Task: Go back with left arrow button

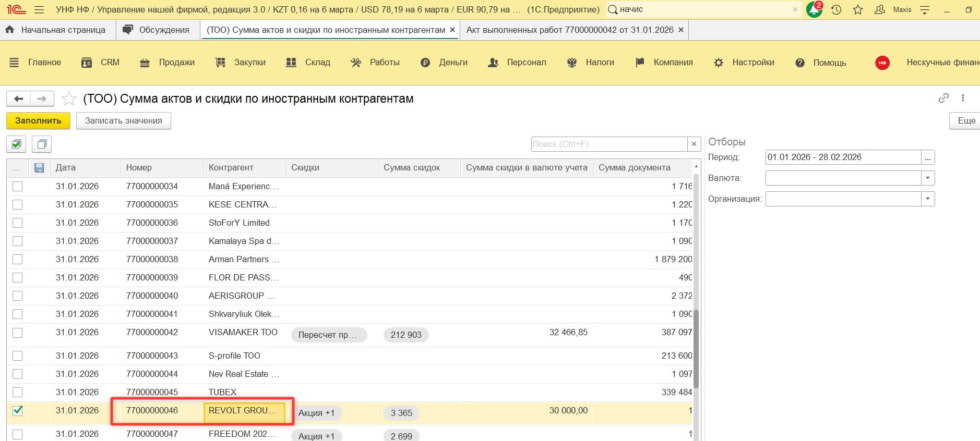Action: click(x=19, y=99)
